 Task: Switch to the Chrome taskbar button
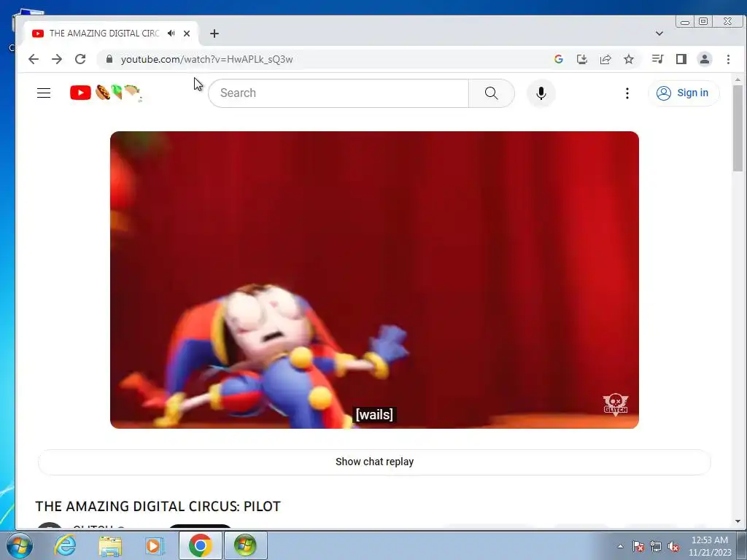point(201,545)
